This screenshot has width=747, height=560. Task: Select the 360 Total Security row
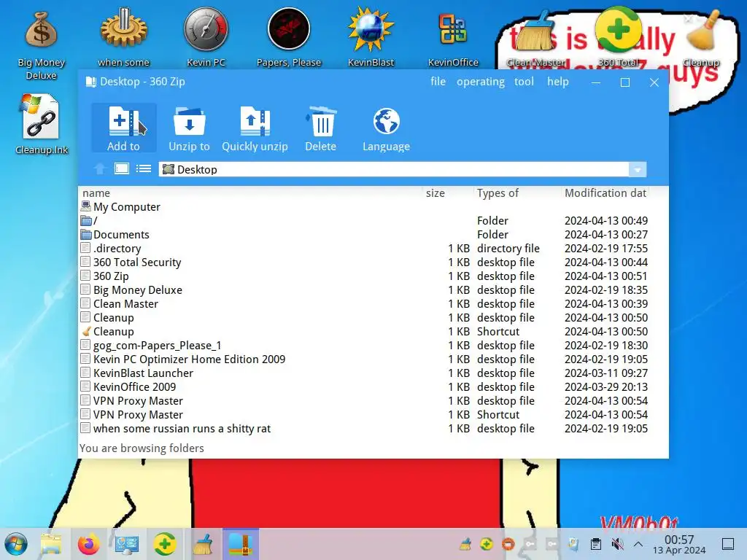click(x=365, y=262)
